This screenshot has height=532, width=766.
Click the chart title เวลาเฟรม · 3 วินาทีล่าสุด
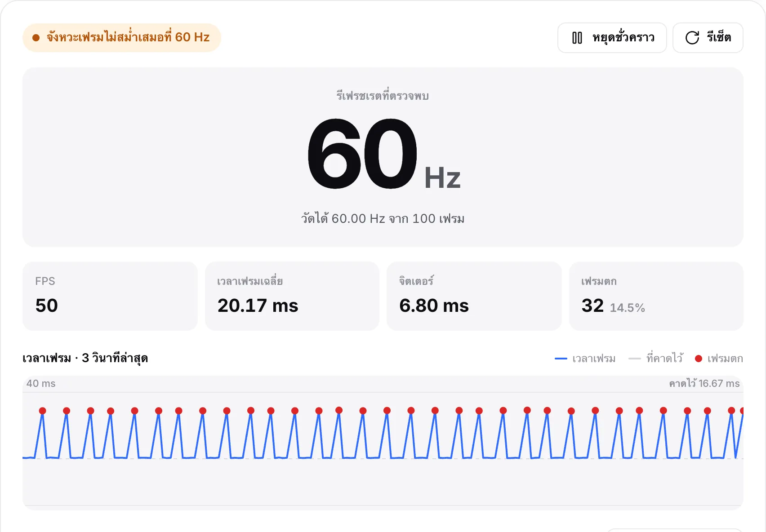(85, 358)
